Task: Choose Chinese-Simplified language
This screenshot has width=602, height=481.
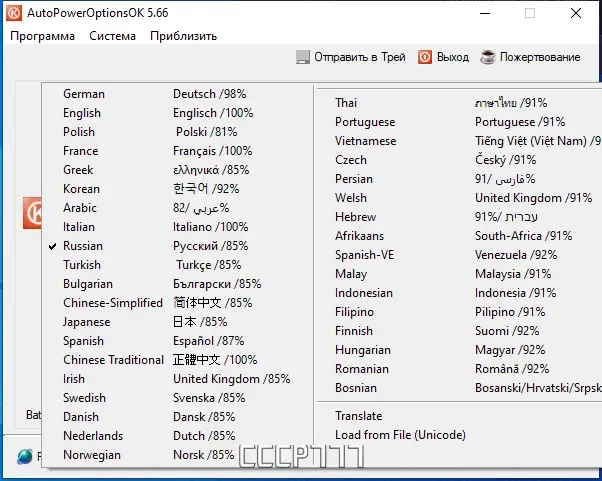Action: (x=178, y=303)
